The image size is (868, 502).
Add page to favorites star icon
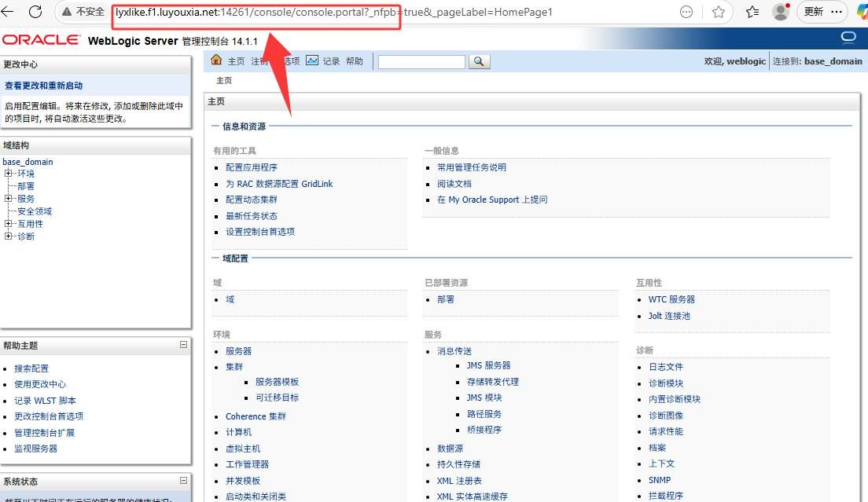coord(719,12)
